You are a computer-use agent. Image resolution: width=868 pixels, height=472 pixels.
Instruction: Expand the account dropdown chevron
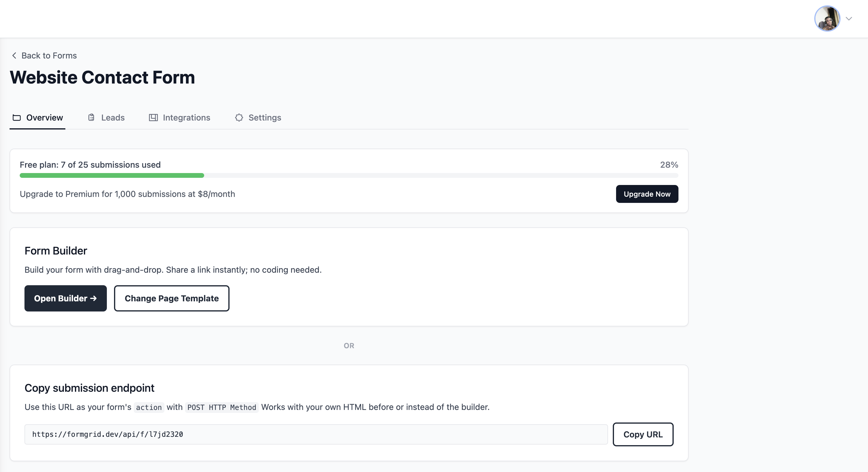(x=849, y=18)
